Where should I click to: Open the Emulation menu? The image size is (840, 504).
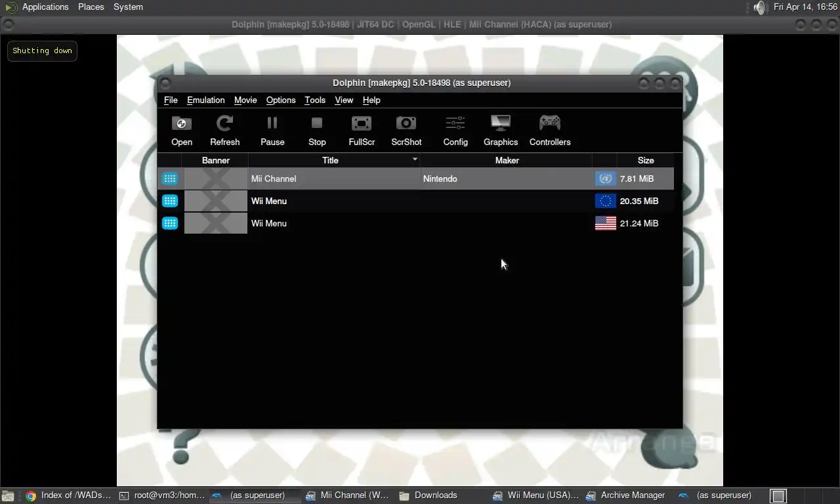tap(205, 100)
